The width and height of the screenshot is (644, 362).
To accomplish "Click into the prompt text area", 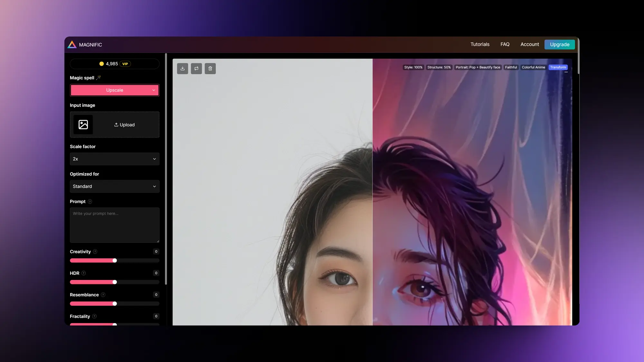I will [x=115, y=225].
